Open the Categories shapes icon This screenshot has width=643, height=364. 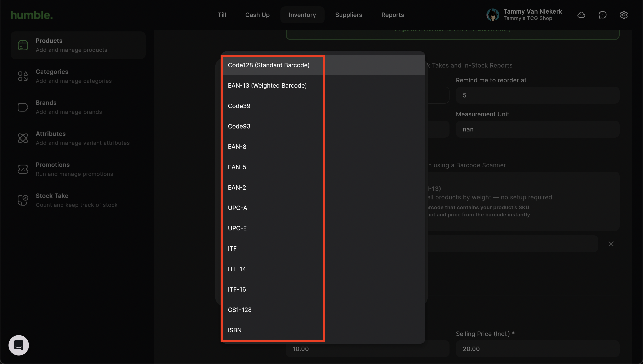coord(23,76)
